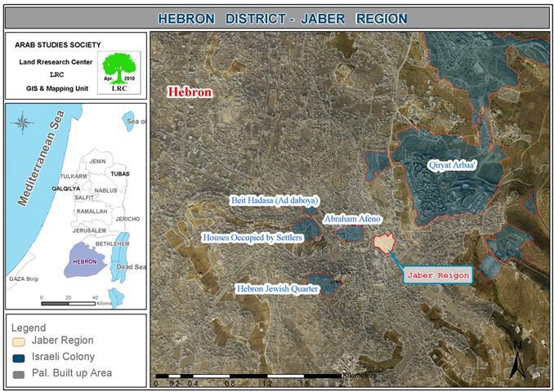Select the highlighted Jaber Region polygon
The width and height of the screenshot is (554, 392).
[x=384, y=243]
